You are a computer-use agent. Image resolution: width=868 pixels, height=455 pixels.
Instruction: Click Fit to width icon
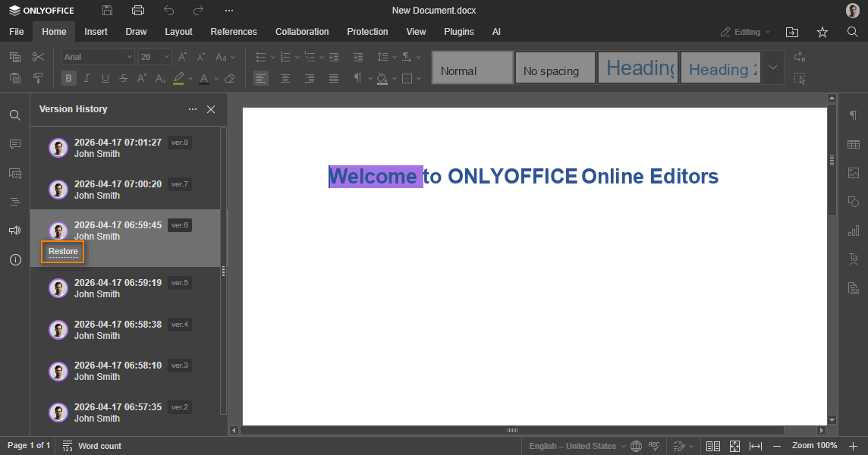coord(756,446)
